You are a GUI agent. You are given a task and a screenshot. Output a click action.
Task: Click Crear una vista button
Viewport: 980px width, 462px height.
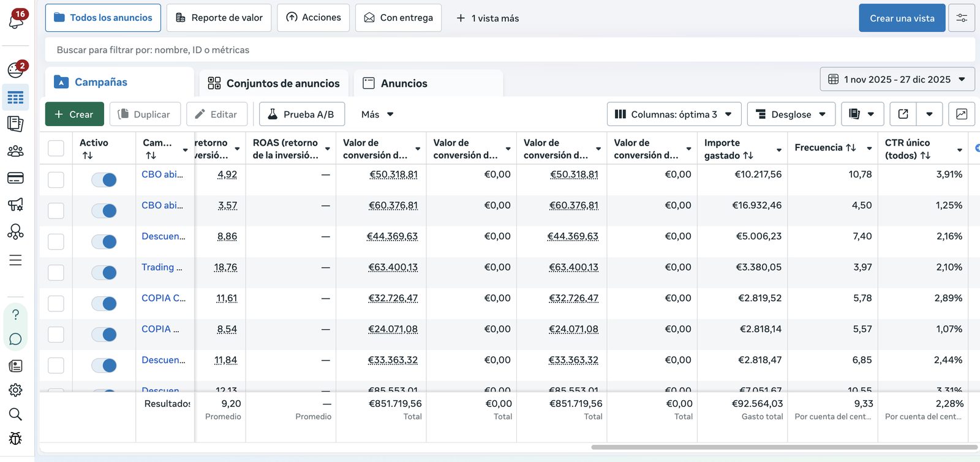coord(902,18)
